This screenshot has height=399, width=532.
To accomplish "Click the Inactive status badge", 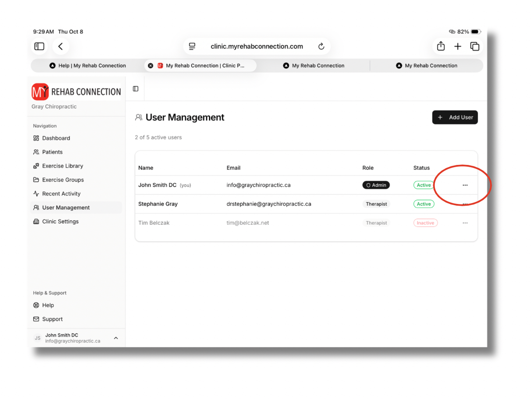I will [426, 223].
